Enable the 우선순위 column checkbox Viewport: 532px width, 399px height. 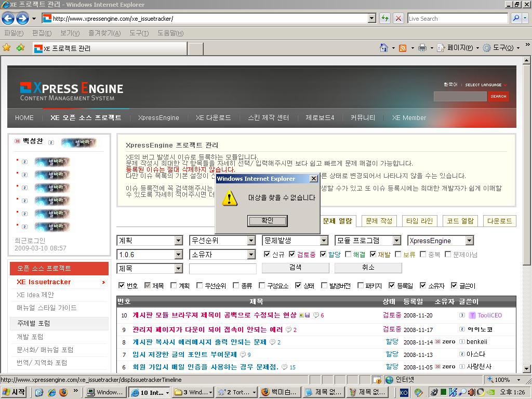pos(199,285)
